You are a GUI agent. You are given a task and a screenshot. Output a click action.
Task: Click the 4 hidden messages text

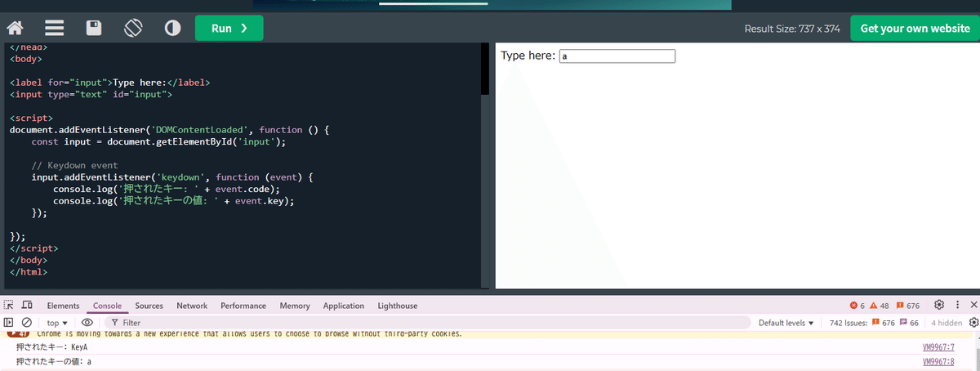[x=945, y=323]
